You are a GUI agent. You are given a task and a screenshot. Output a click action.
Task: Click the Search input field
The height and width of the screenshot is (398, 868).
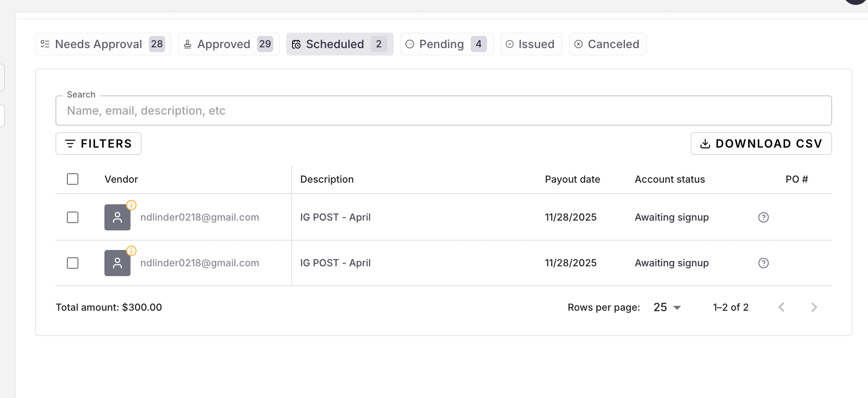[x=443, y=111]
